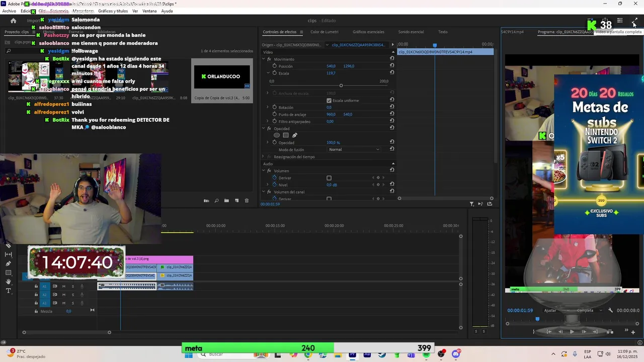This screenshot has height=362, width=644.
Task: Select the Slip tool in the toolbox
Action: pyautogui.click(x=8, y=254)
